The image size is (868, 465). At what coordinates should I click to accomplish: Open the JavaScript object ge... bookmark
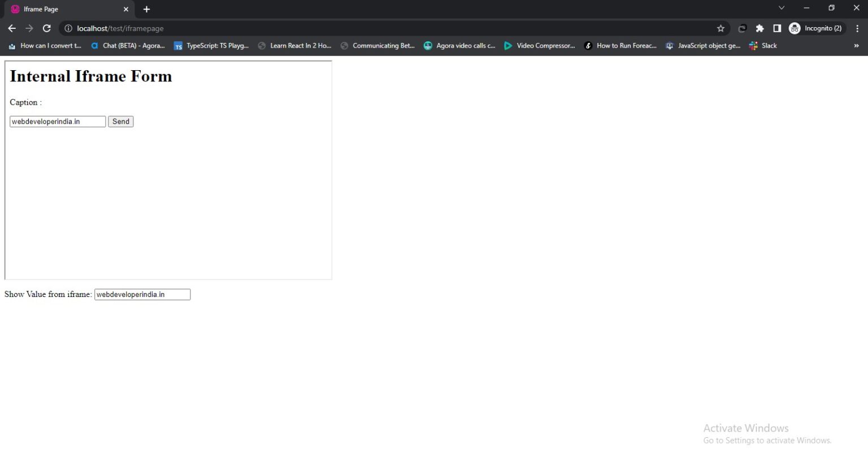point(703,46)
